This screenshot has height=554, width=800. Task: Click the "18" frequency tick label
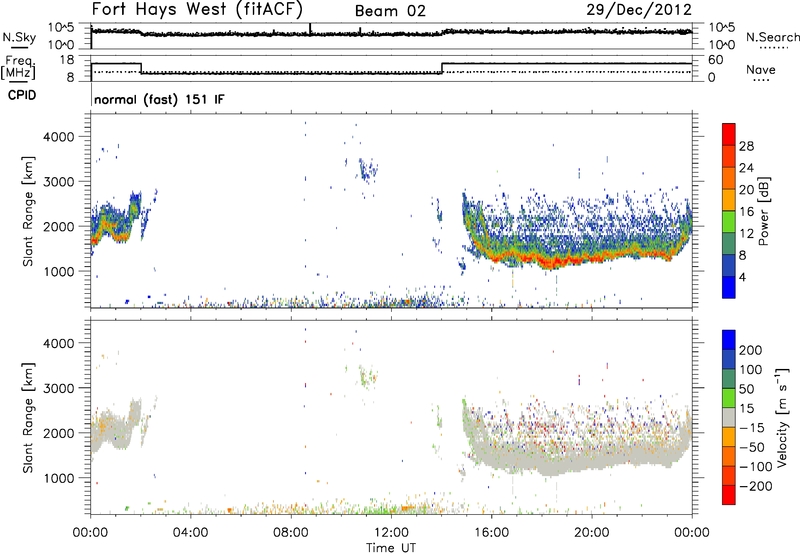click(x=67, y=60)
